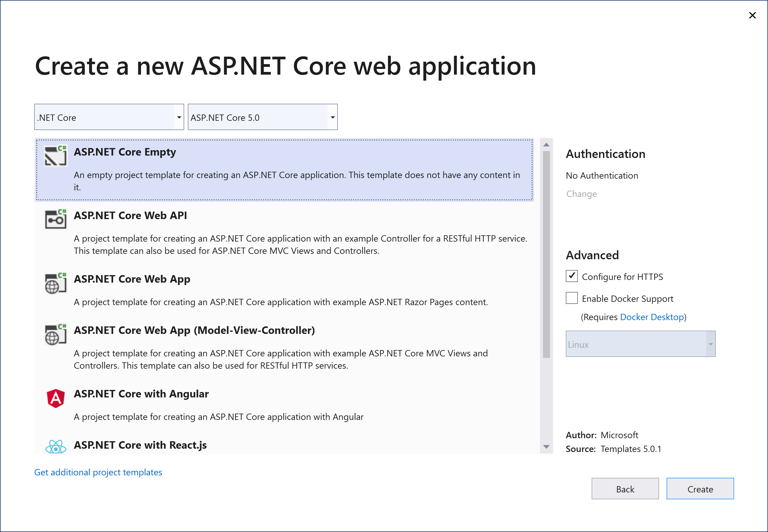Click the ASP.NET Core Empty template icon

click(55, 156)
